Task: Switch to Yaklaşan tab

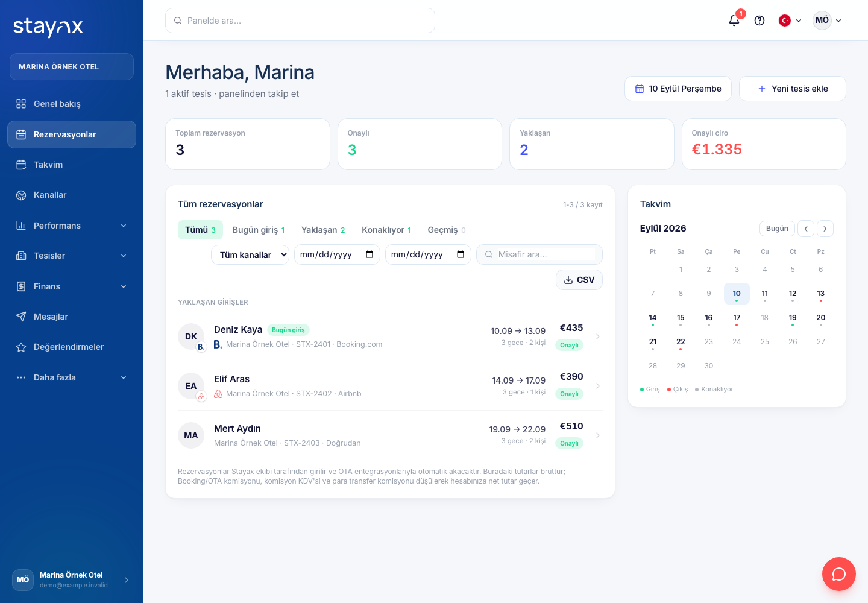Action: pos(323,230)
